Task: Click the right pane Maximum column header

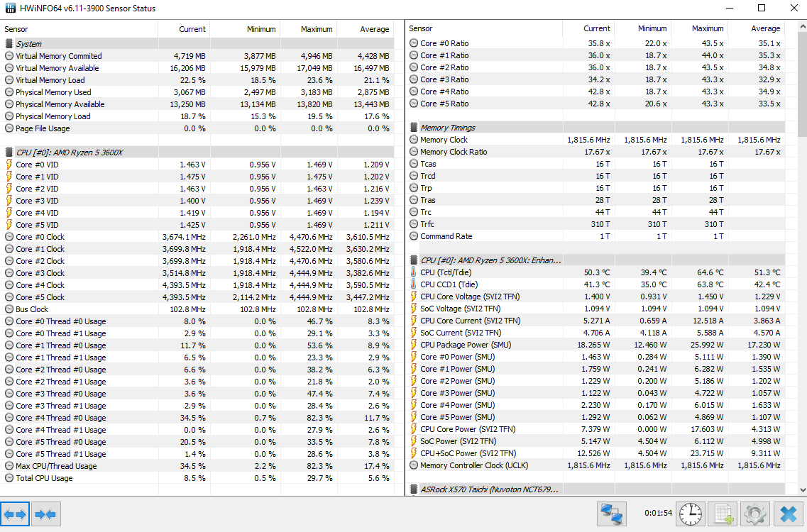Action: pyautogui.click(x=700, y=28)
